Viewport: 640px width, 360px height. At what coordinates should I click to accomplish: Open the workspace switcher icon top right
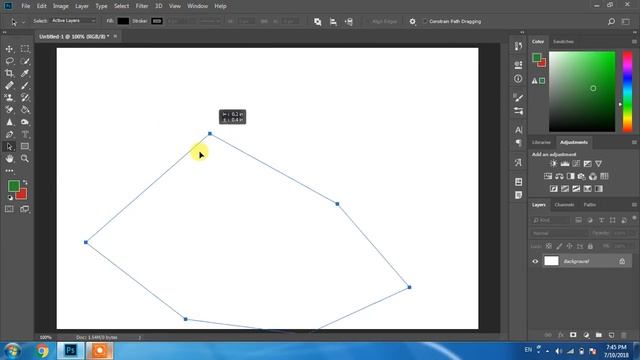pos(625,22)
